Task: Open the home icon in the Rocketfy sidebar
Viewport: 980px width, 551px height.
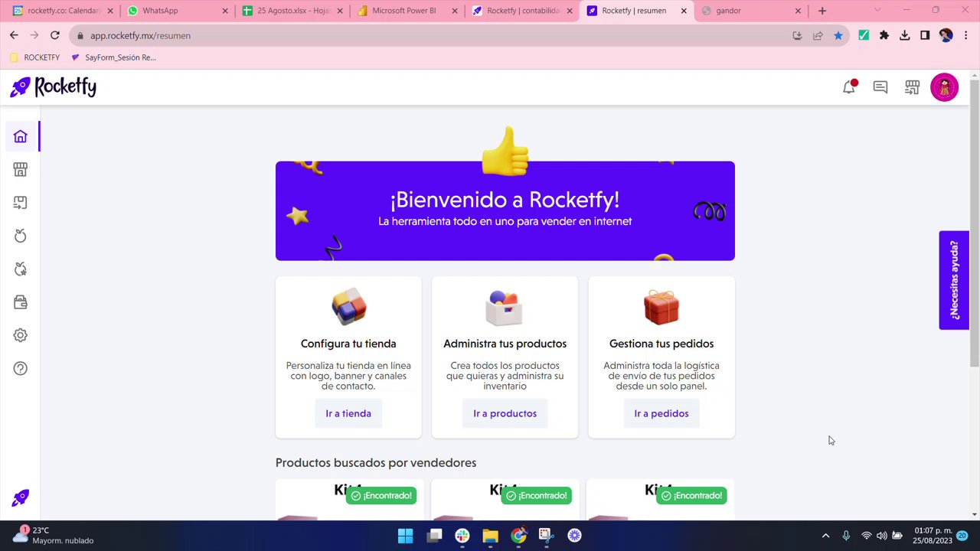Action: point(20,137)
